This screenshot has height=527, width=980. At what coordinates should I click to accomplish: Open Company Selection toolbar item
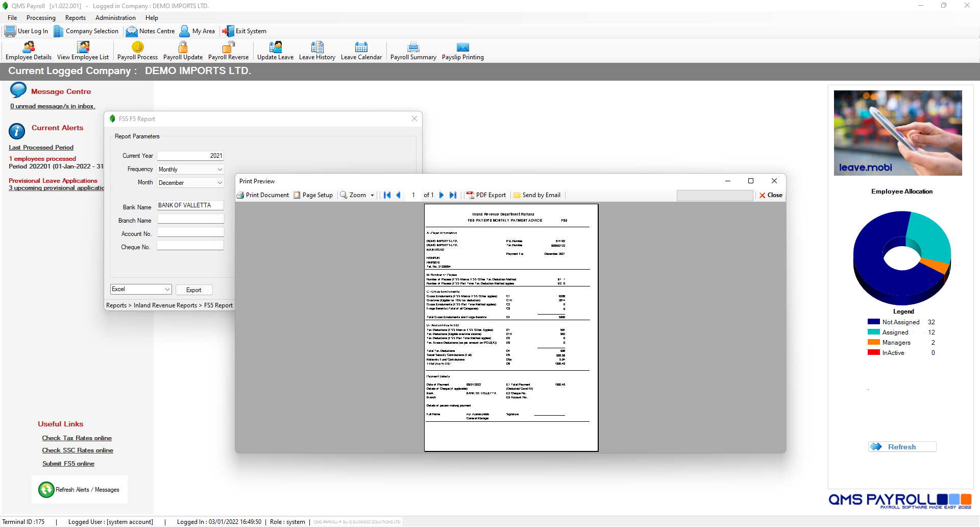(86, 31)
